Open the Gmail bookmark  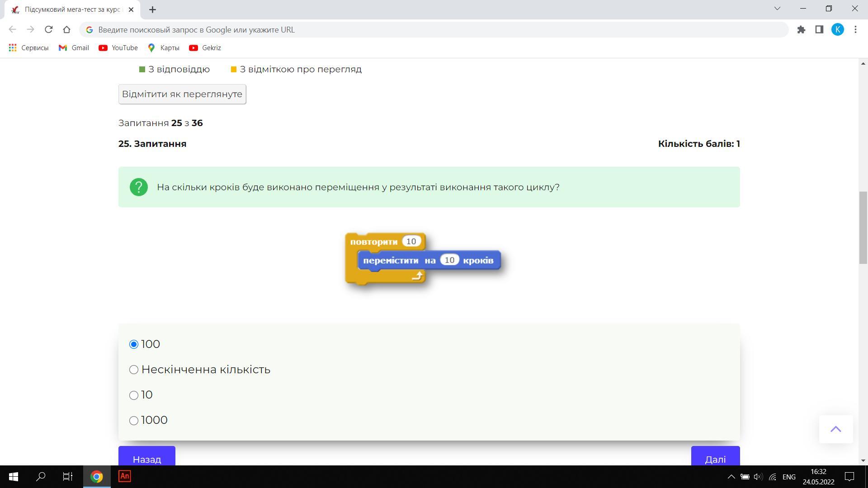pyautogui.click(x=74, y=48)
